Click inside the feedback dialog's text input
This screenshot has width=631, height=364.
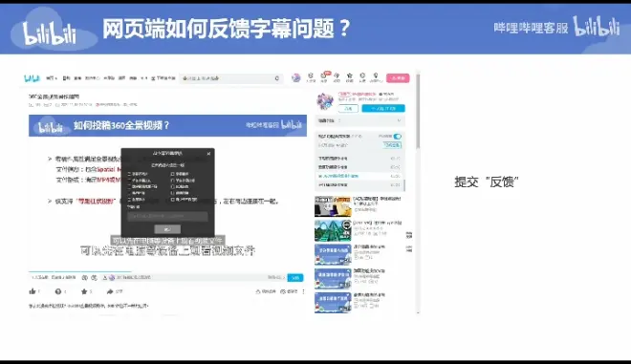(x=167, y=216)
